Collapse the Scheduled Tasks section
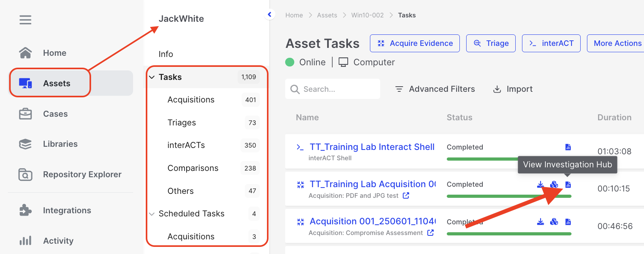This screenshot has height=254, width=644. click(152, 214)
